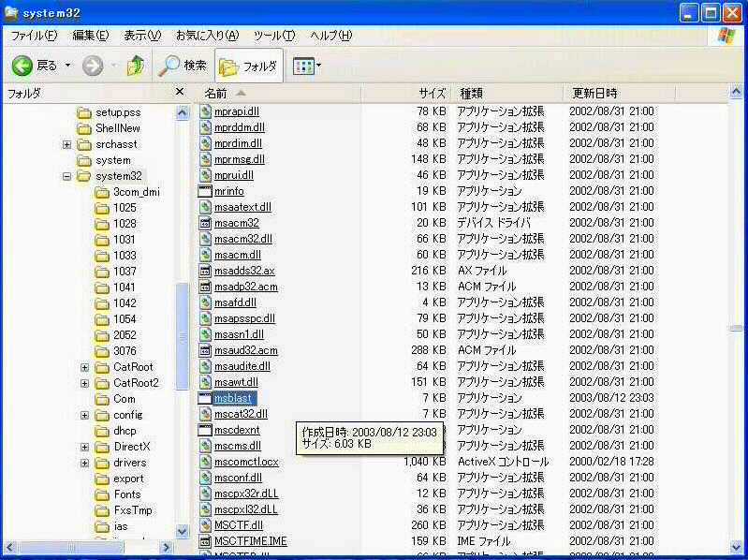748x560 pixels.
Task: Click the msaud32.acm file icon
Action: [x=205, y=350]
